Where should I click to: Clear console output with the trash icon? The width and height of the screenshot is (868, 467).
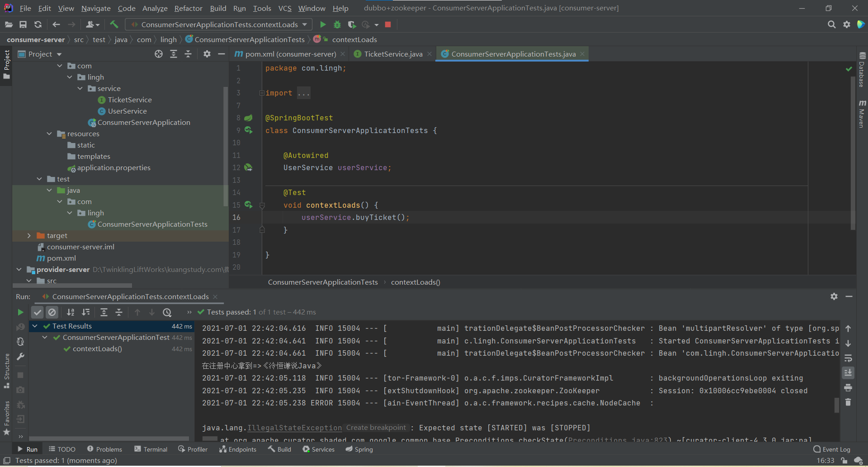pos(848,402)
